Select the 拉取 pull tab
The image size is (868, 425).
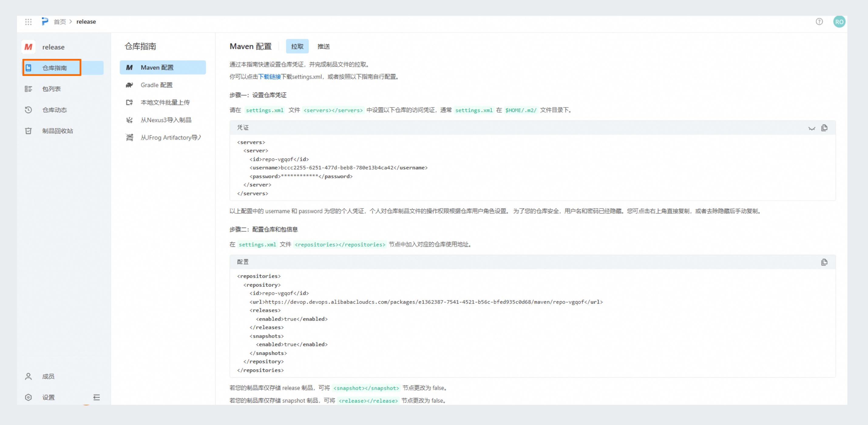(297, 46)
